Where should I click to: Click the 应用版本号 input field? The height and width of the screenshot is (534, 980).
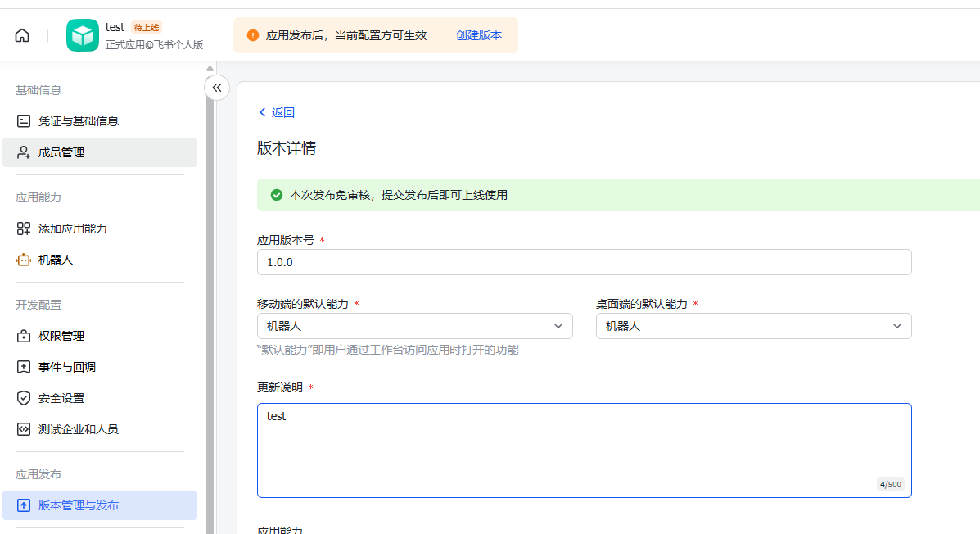pyautogui.click(x=584, y=262)
